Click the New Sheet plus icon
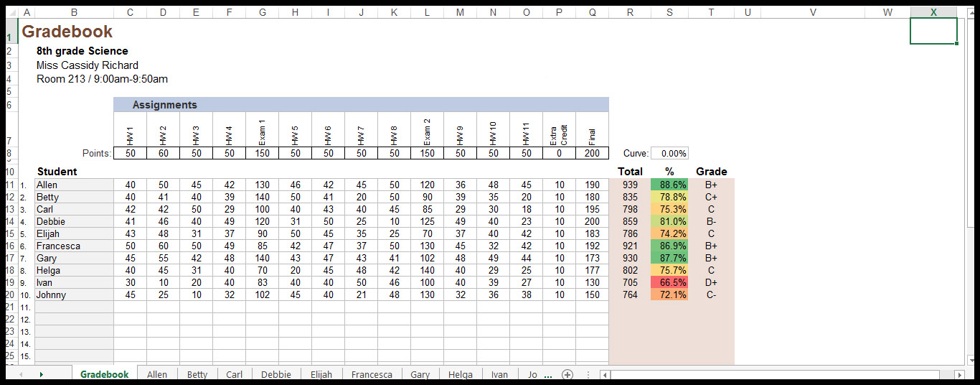Screen dimensions: 980x385 pyautogui.click(x=567, y=374)
